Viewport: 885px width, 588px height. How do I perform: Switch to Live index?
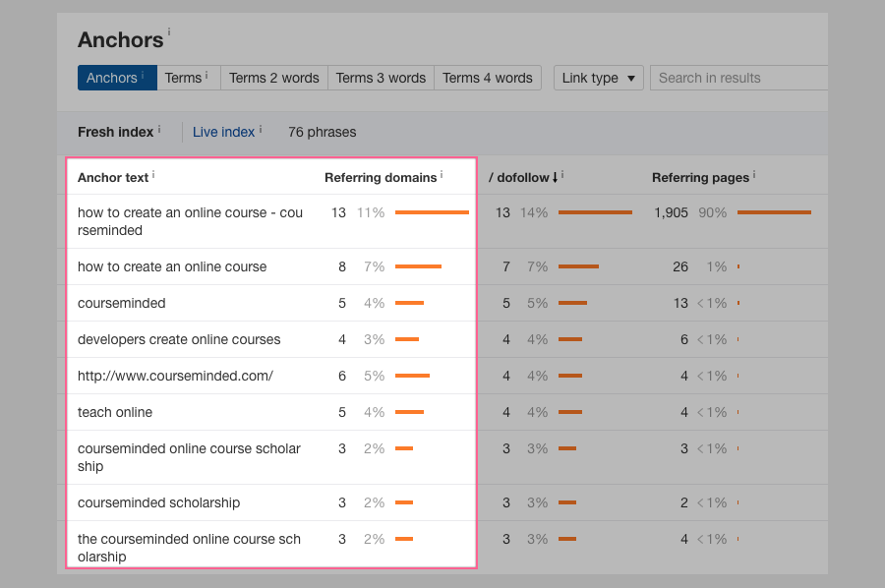point(223,132)
